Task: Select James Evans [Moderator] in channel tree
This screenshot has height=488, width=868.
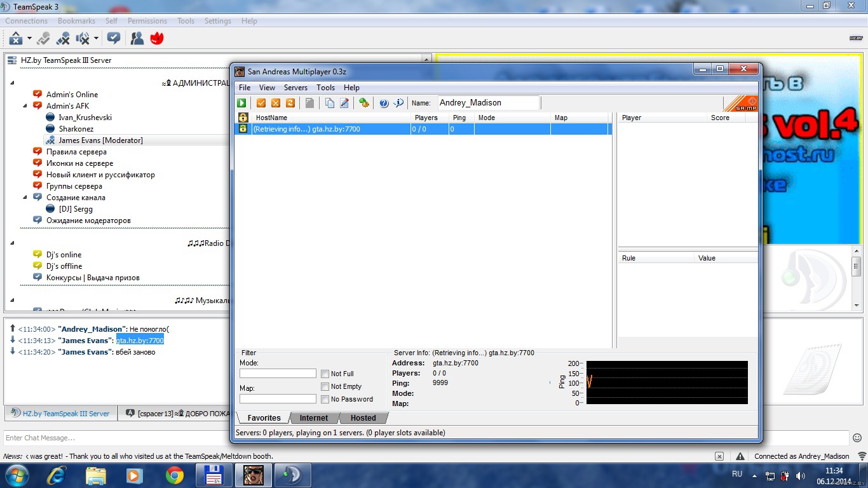Action: click(100, 140)
